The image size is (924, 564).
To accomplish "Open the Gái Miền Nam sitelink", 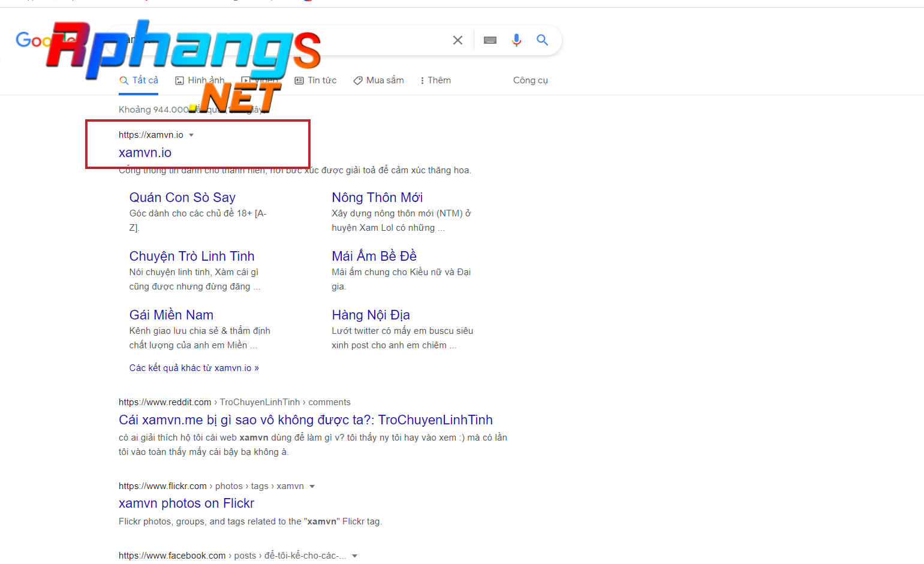I will (171, 315).
